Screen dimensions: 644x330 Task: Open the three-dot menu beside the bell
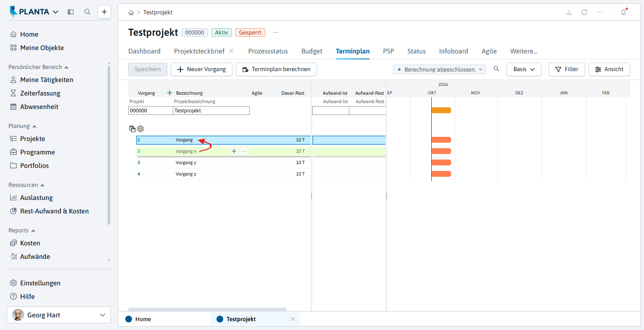[x=599, y=12]
